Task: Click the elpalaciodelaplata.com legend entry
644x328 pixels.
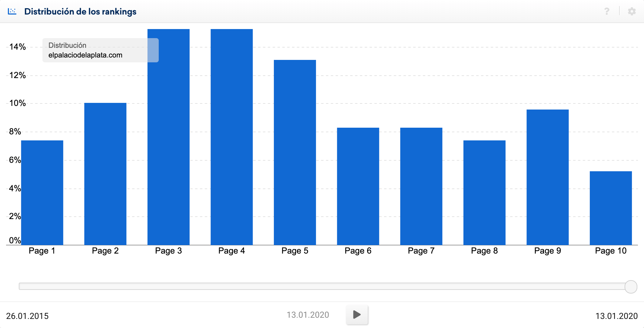Action: click(x=85, y=55)
